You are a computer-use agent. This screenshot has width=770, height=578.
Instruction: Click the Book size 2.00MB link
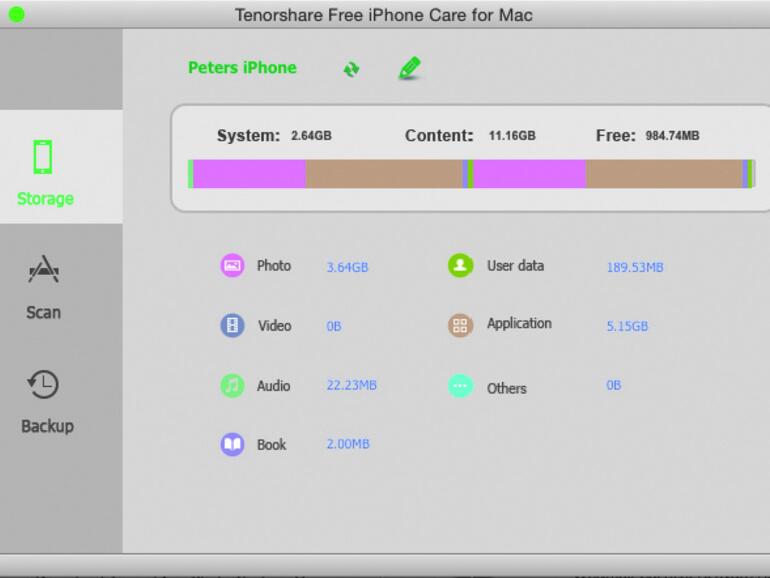pos(348,444)
